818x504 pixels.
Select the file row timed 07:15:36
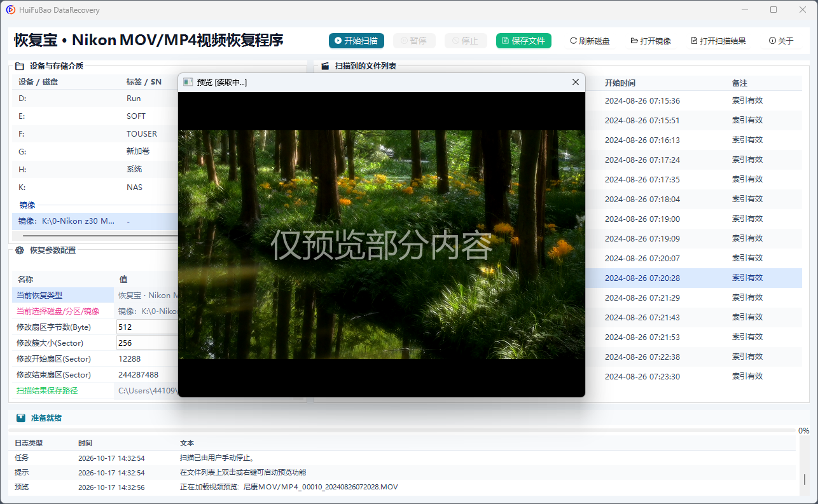pyautogui.click(x=693, y=100)
